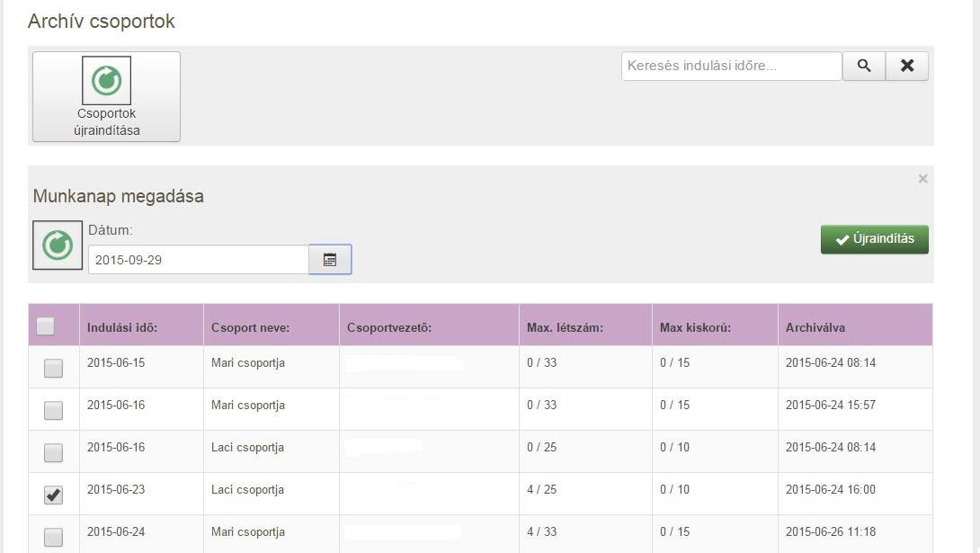Open the calendar date picker icon
Image resolution: width=980 pixels, height=553 pixels.
[x=330, y=260]
